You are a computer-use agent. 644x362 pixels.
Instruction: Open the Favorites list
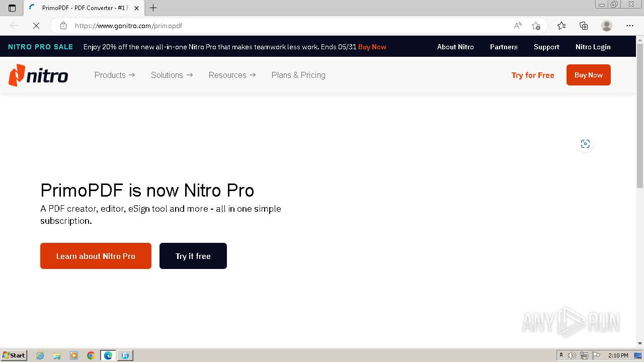(x=561, y=26)
